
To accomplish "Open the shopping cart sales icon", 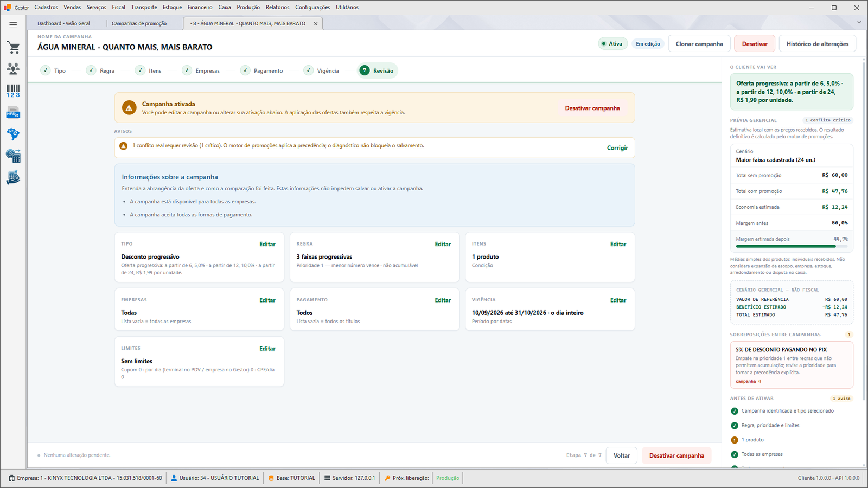I will pyautogui.click(x=13, y=48).
